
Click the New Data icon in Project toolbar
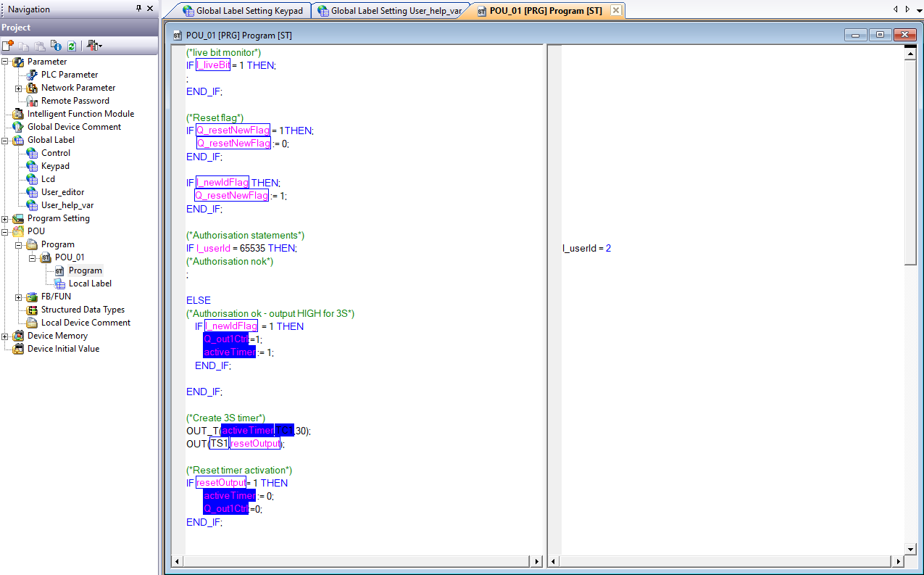point(8,46)
